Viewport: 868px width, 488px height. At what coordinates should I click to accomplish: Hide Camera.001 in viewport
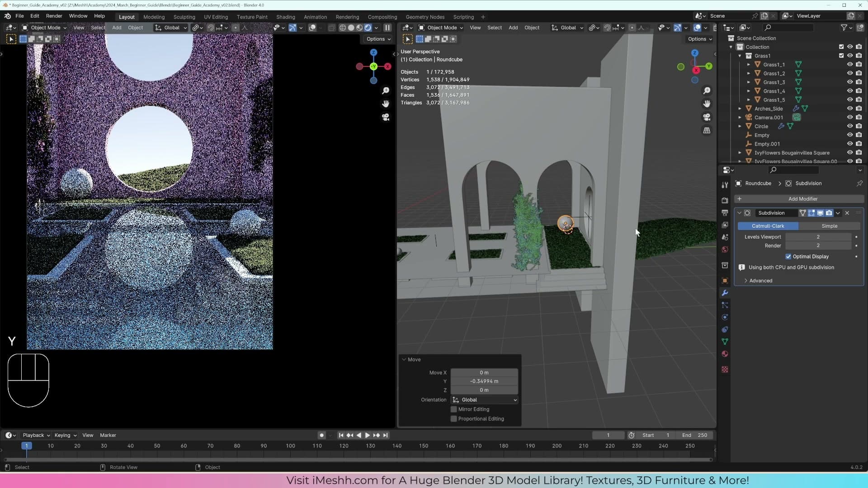(x=850, y=117)
